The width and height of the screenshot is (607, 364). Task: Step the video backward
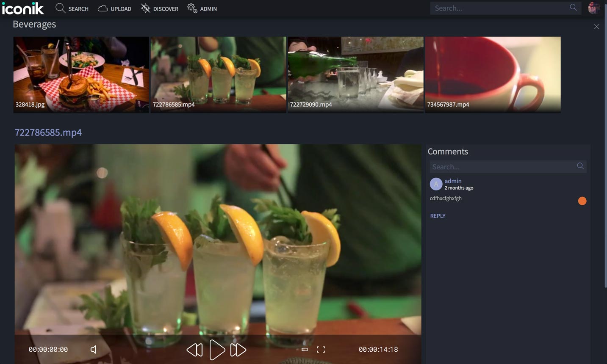tap(195, 350)
